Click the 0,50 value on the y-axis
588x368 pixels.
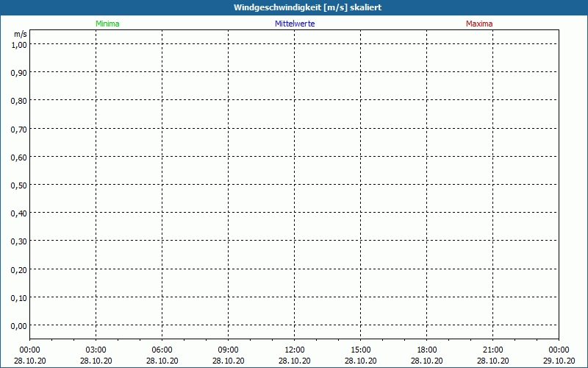pos(19,185)
